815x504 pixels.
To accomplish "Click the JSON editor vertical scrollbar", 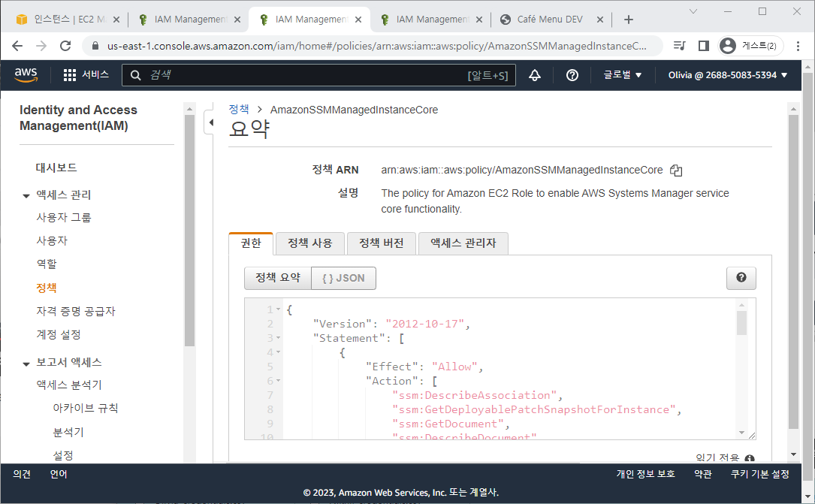I will tap(741, 323).
